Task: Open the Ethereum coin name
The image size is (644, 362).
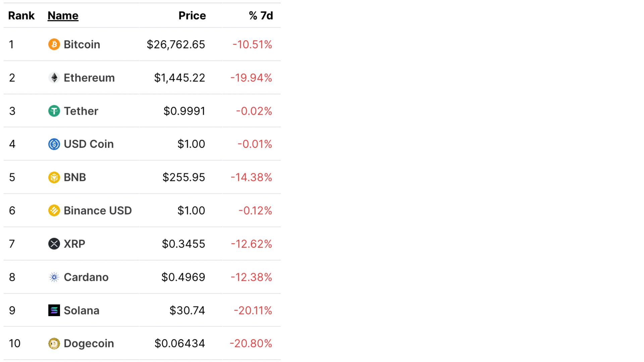Action: 89,78
